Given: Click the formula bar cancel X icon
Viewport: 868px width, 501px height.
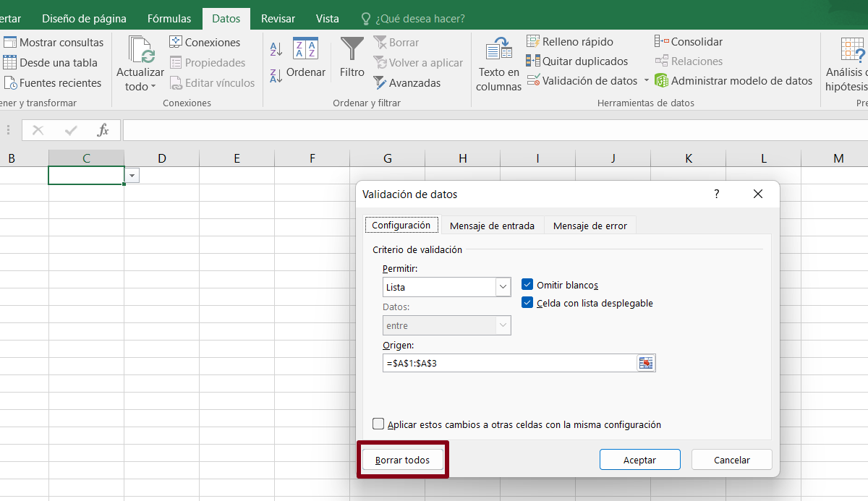Looking at the screenshot, I should pyautogui.click(x=38, y=130).
